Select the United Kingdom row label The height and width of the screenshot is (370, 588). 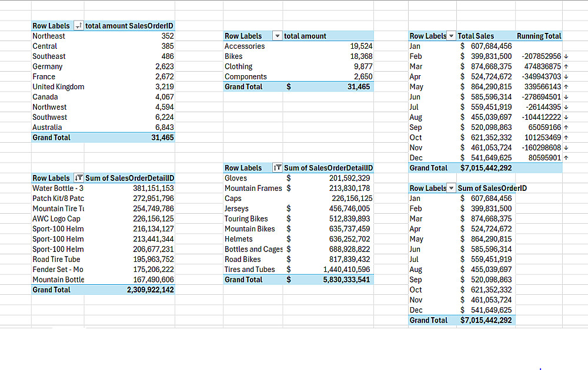[x=58, y=87]
